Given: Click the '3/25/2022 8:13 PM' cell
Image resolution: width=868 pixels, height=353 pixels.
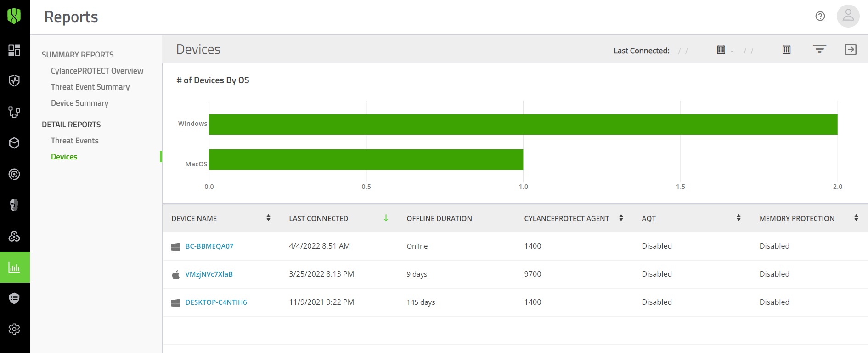Looking at the screenshot, I should [x=321, y=274].
